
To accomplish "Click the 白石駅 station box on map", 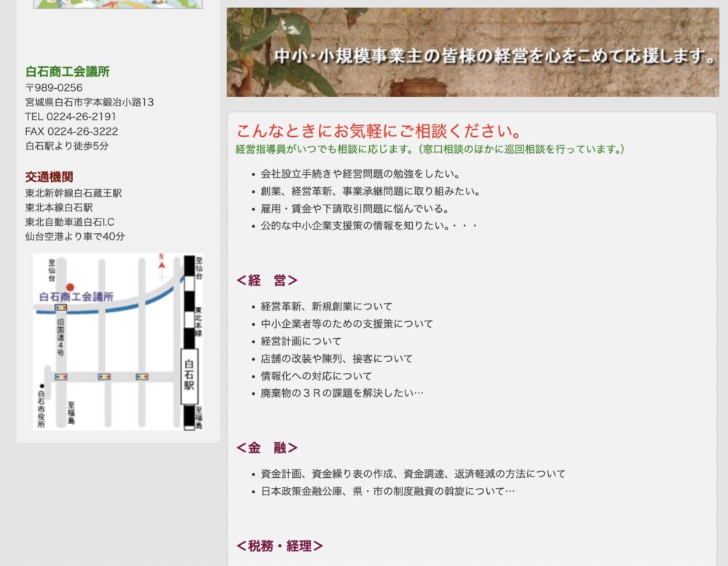I will coord(189,375).
